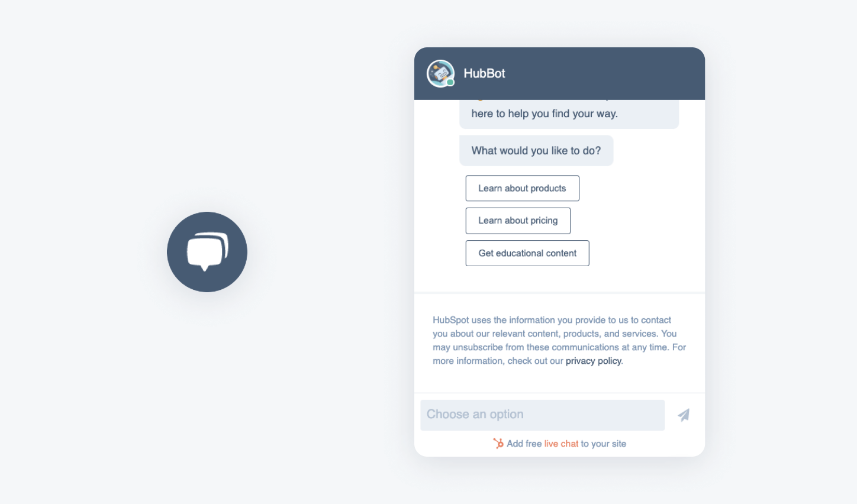
Task: Select the Learn about products option
Action: coord(522,188)
